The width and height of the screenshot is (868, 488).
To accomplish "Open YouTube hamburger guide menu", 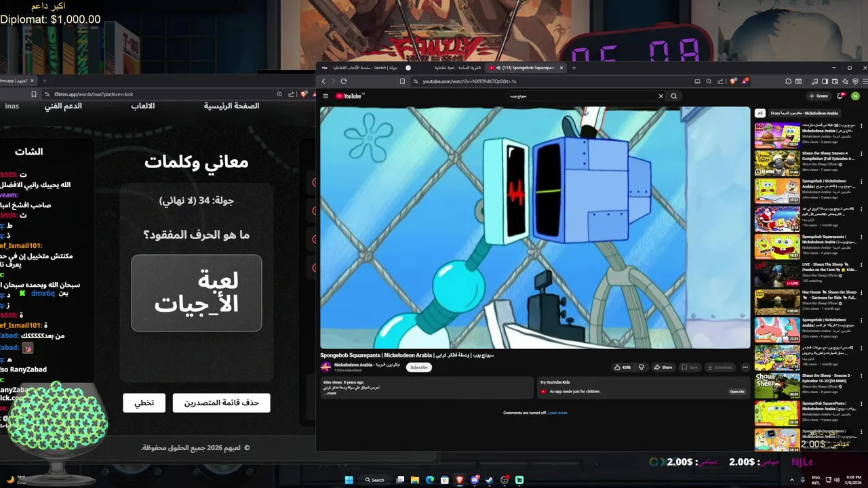I will [x=325, y=96].
